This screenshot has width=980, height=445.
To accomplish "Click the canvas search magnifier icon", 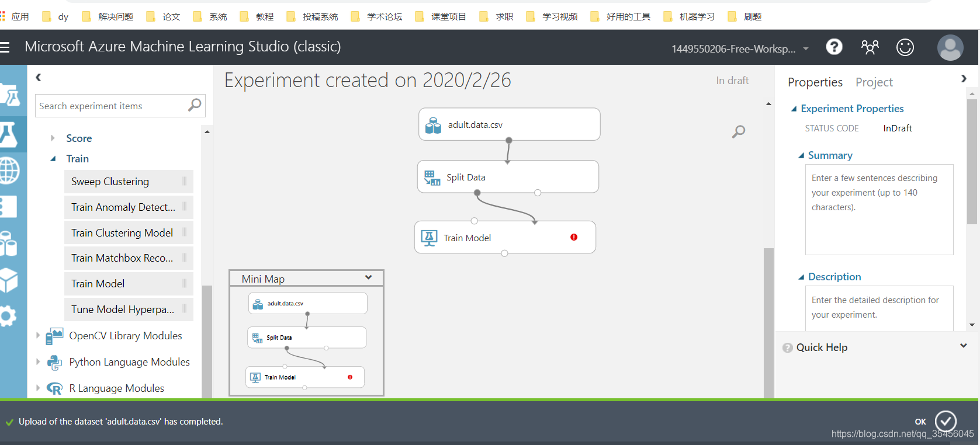I will pyautogui.click(x=739, y=131).
